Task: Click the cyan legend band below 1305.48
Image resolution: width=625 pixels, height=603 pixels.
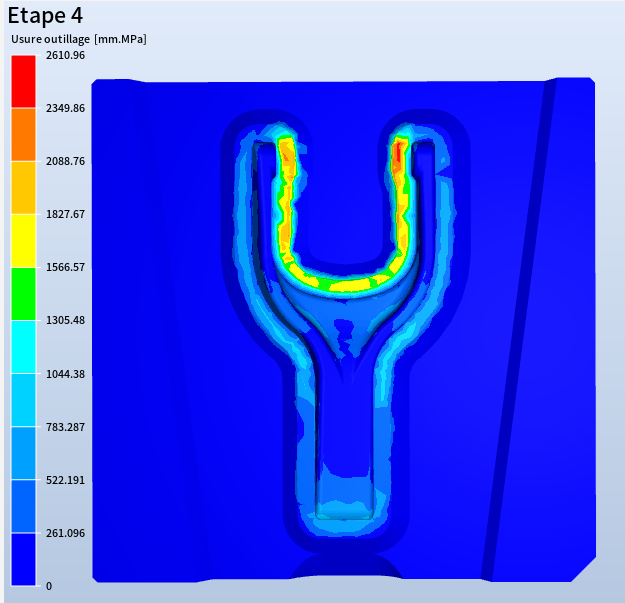Action: (24, 347)
